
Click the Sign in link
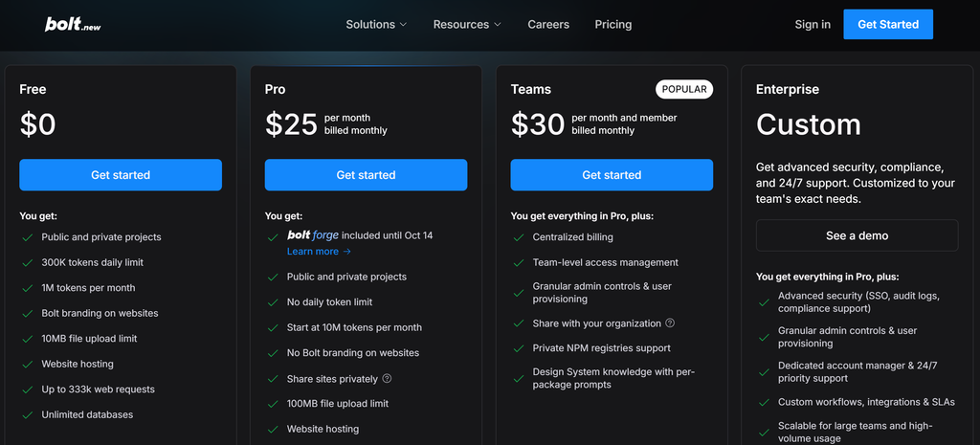pos(813,24)
